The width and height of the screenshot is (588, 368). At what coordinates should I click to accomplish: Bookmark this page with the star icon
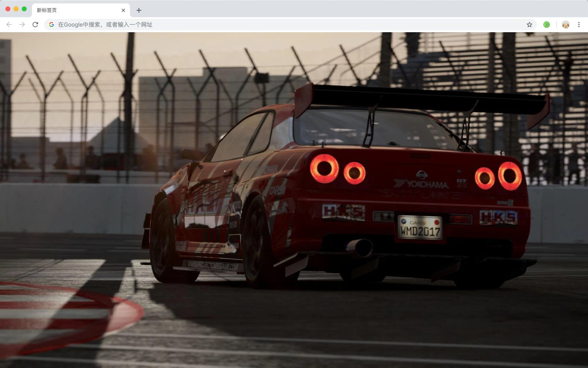point(529,24)
